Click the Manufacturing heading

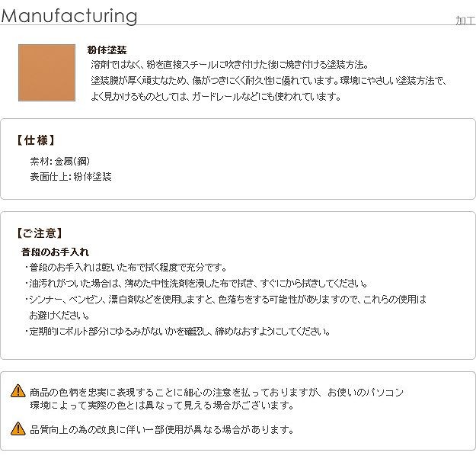(75, 16)
